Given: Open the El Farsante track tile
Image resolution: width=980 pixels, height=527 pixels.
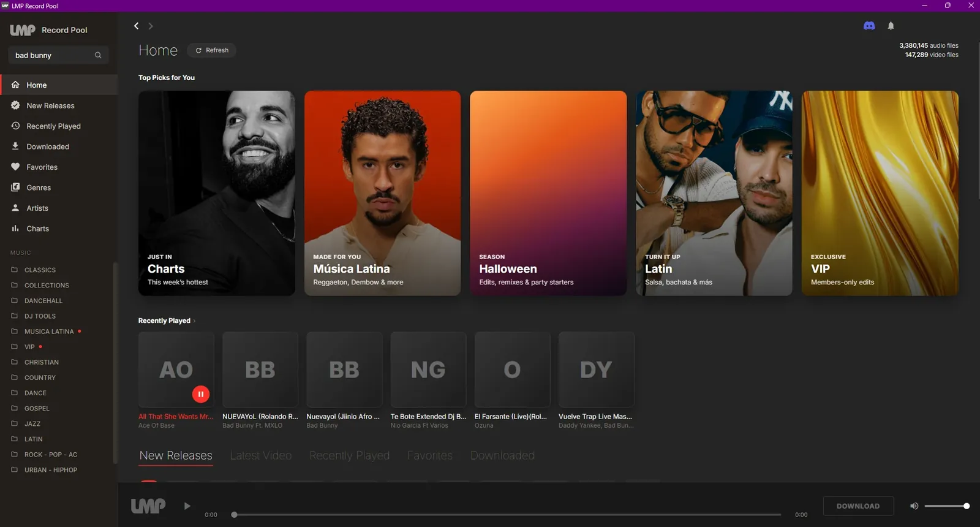Looking at the screenshot, I should (512, 381).
